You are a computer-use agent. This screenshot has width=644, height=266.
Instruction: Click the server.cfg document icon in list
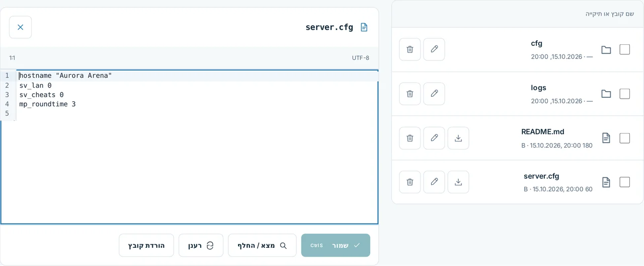[x=606, y=182]
